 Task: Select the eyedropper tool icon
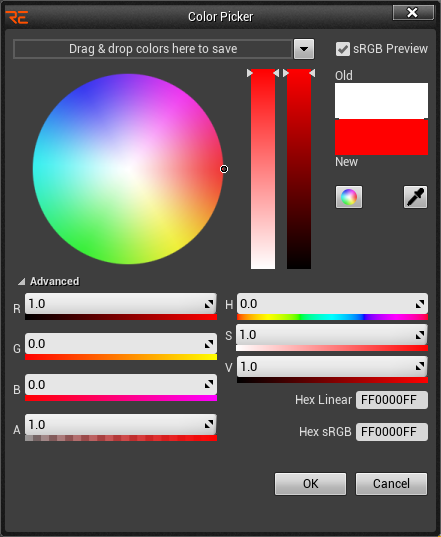tap(415, 197)
